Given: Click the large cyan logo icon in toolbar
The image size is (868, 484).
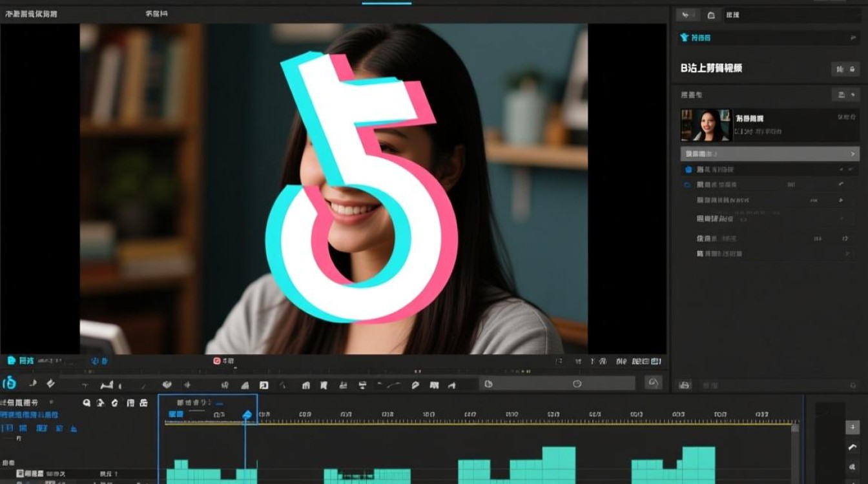Looking at the screenshot, I should (x=10, y=383).
